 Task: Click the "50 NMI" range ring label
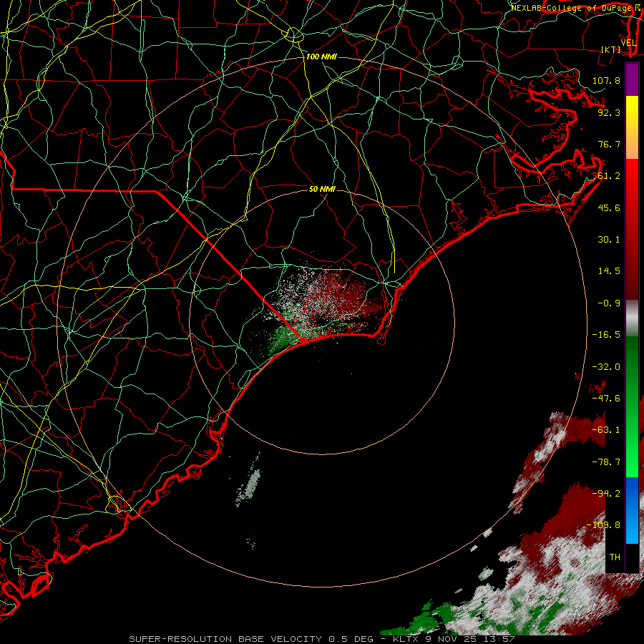(322, 189)
